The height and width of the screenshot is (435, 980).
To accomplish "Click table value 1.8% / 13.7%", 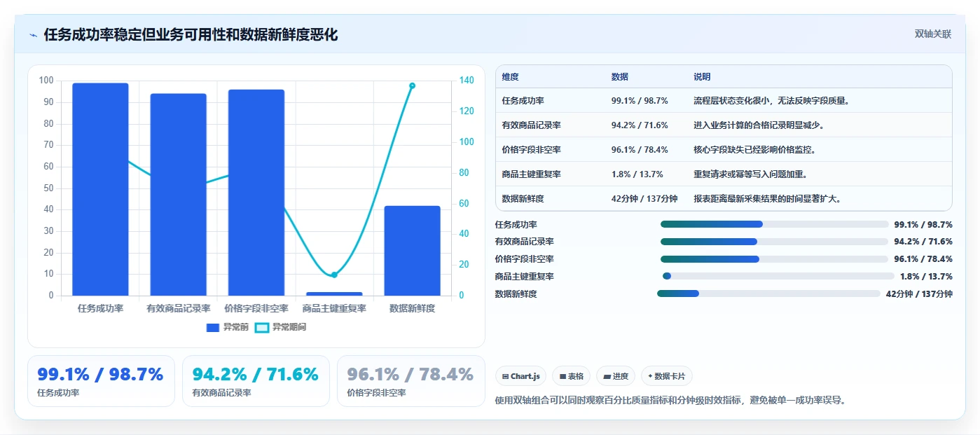I will click(x=637, y=174).
